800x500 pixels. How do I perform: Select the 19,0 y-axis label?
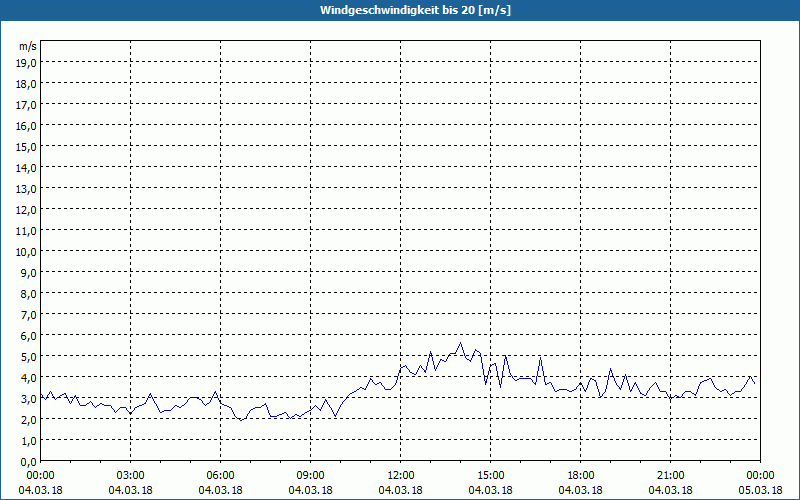[28, 62]
